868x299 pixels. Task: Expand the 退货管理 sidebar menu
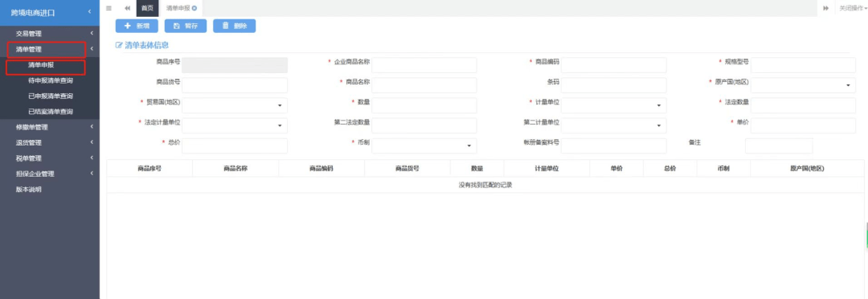click(x=50, y=142)
